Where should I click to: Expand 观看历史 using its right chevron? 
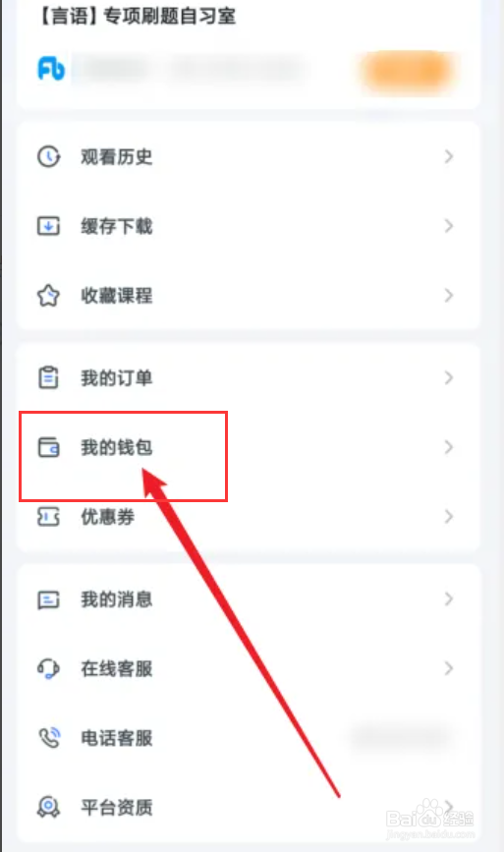point(449,156)
